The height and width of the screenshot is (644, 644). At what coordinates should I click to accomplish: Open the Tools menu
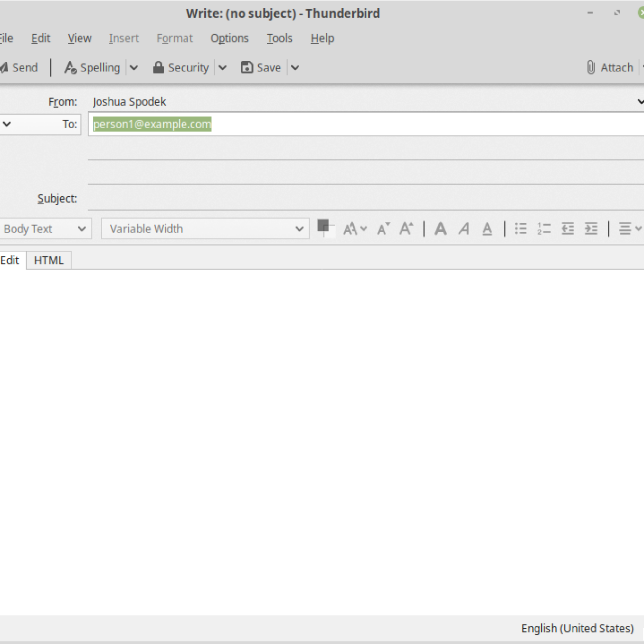(279, 38)
